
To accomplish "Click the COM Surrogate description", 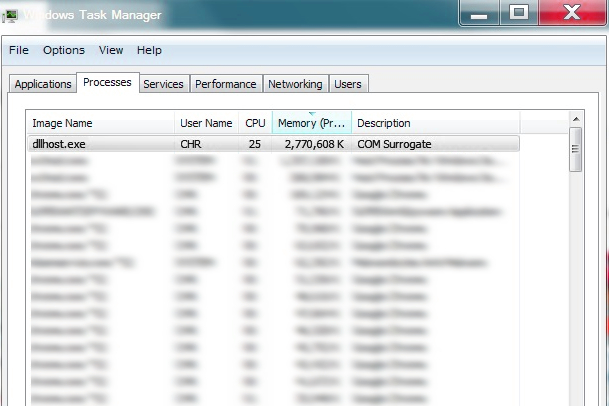I will pos(394,144).
